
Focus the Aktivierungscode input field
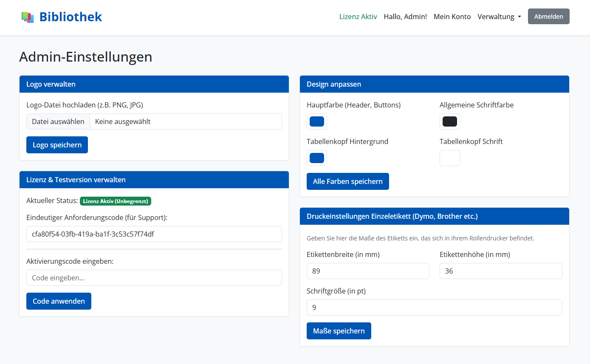tap(154, 277)
